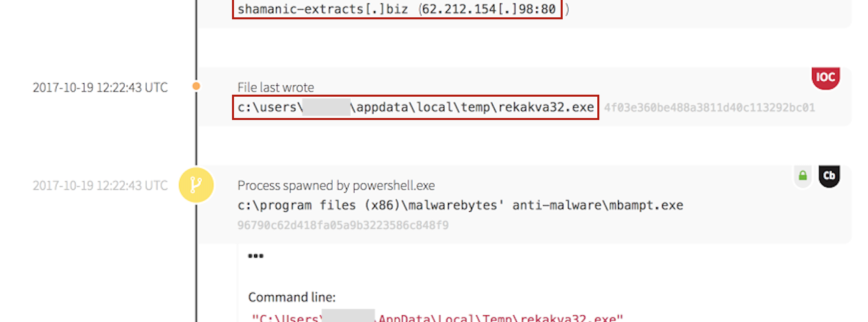Click the black Cb badge

click(x=829, y=176)
